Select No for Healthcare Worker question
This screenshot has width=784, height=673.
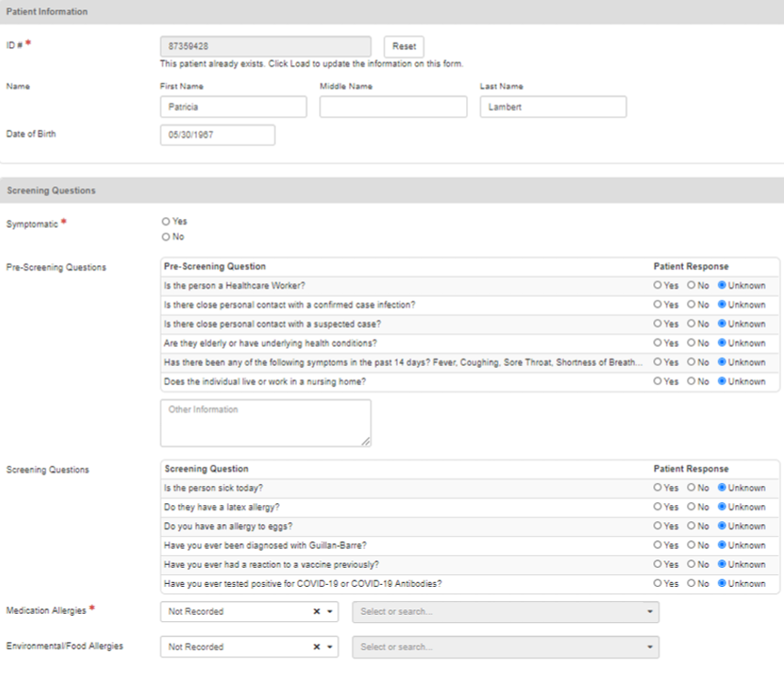point(691,285)
